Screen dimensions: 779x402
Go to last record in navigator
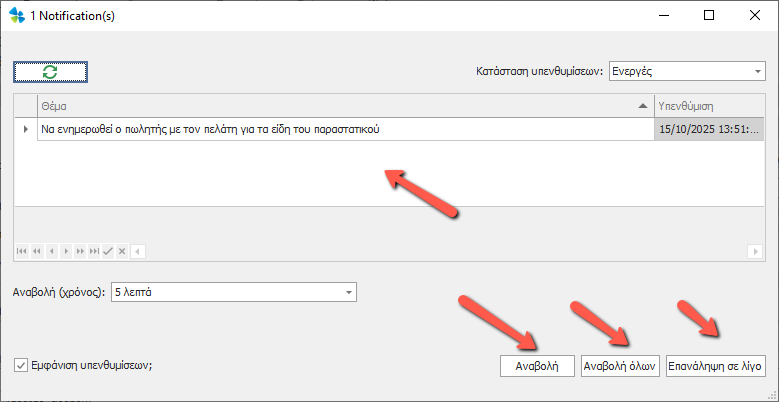[94, 251]
